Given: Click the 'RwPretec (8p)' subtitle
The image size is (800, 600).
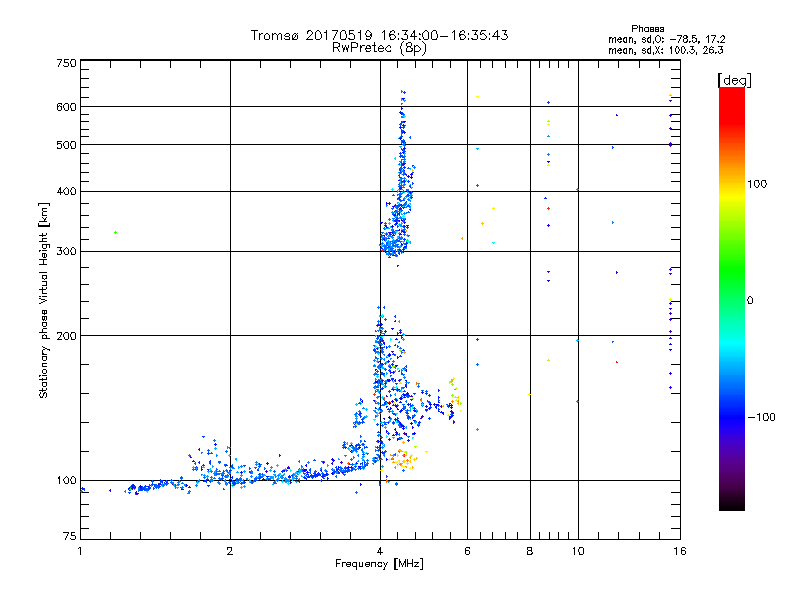Looking at the screenshot, I should (379, 48).
